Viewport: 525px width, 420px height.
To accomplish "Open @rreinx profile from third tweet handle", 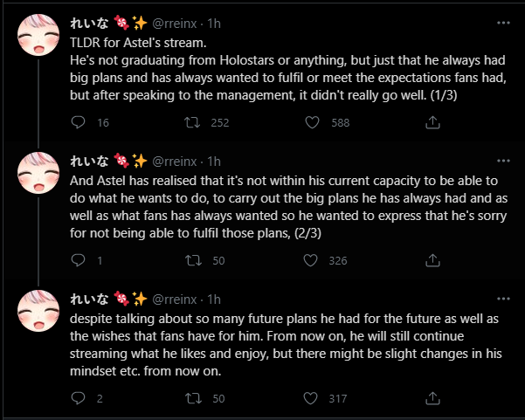I will click(175, 300).
